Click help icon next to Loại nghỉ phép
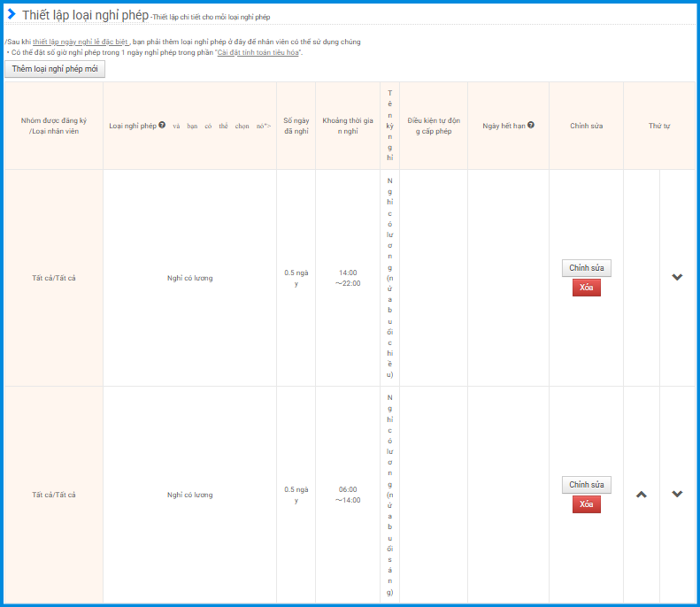This screenshot has height=607, width=700. point(162,126)
